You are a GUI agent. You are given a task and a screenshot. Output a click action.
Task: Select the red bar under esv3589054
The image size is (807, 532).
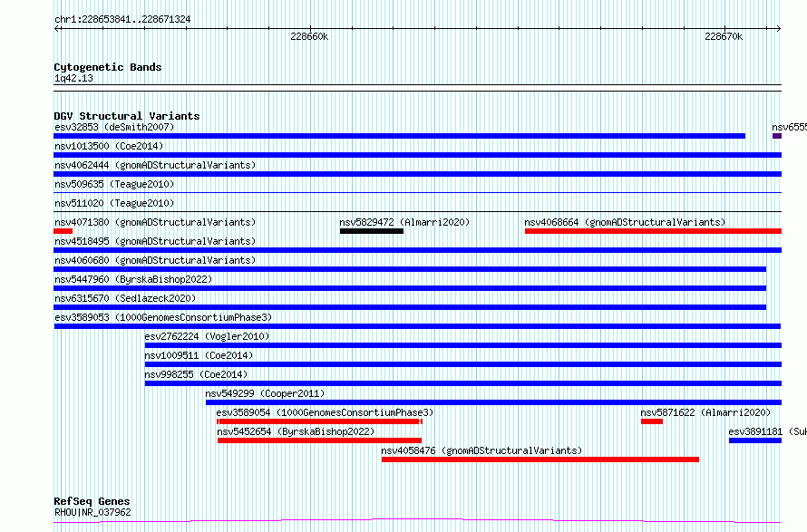click(x=319, y=421)
